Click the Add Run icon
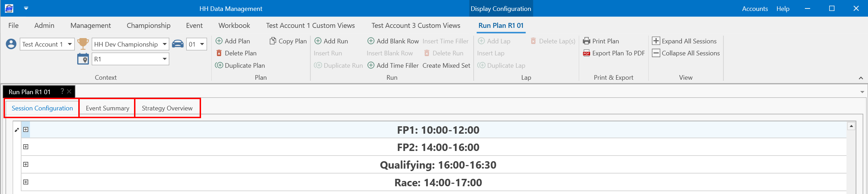Viewport: 868px width, 194px height. pos(318,41)
